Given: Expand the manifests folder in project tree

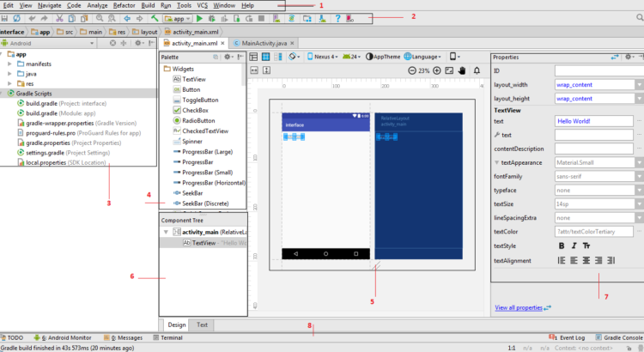Looking at the screenshot, I should coord(9,64).
